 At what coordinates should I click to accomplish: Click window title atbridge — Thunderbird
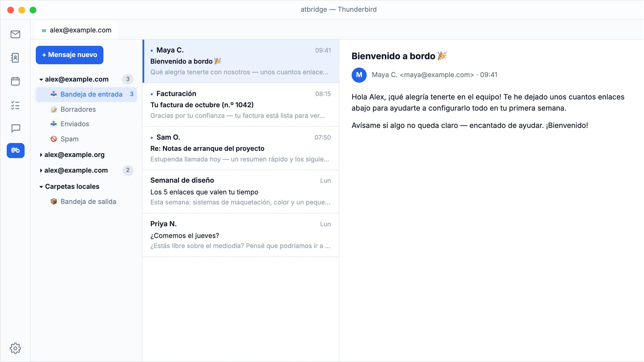[338, 9]
